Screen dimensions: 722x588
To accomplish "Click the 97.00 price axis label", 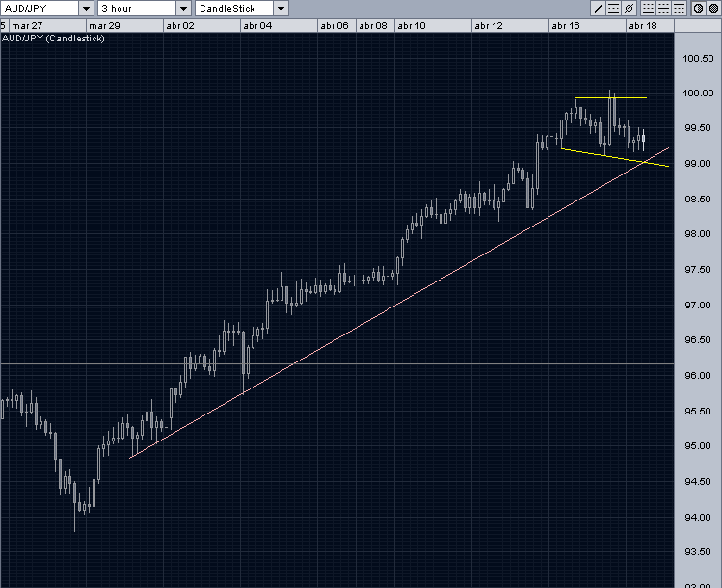I will click(699, 305).
